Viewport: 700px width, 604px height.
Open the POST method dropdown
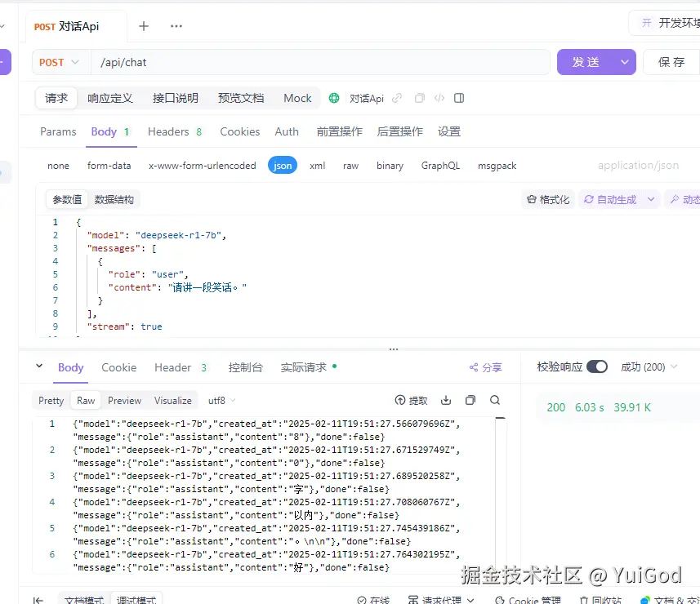[60, 62]
